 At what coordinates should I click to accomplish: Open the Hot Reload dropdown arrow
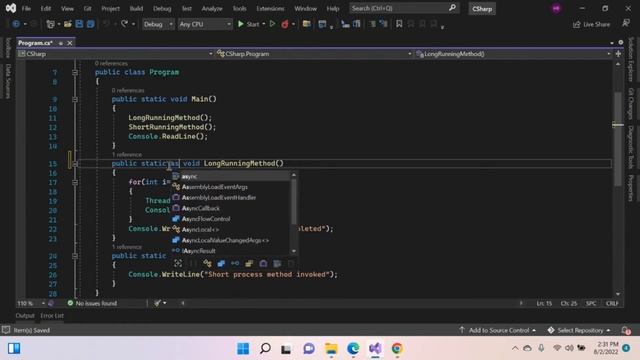tap(293, 24)
